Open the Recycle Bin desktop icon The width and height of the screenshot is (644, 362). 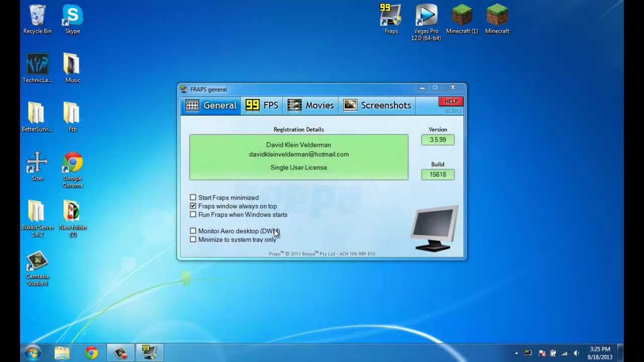[x=37, y=20]
